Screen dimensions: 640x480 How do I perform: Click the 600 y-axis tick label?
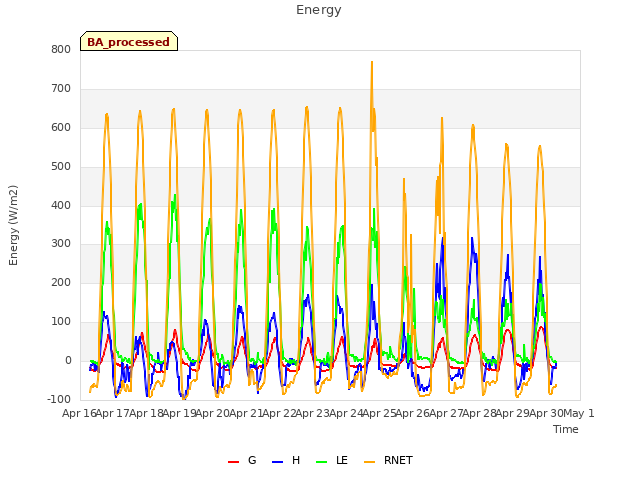coord(61,127)
